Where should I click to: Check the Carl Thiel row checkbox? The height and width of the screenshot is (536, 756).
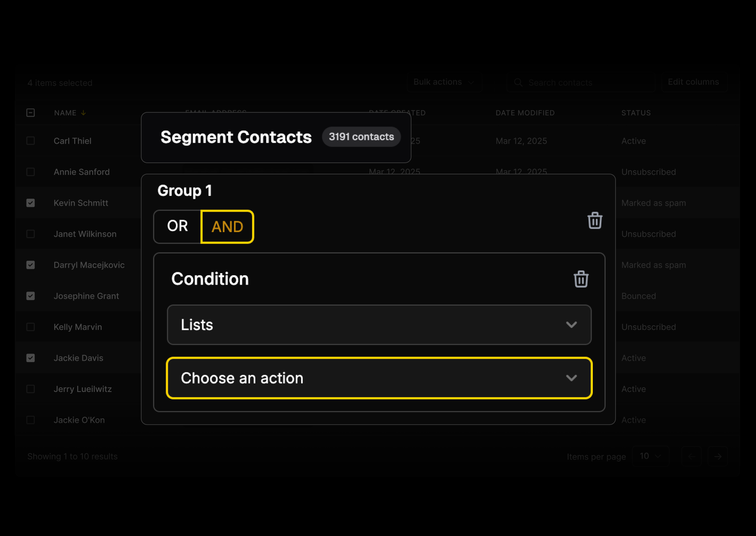(x=31, y=141)
